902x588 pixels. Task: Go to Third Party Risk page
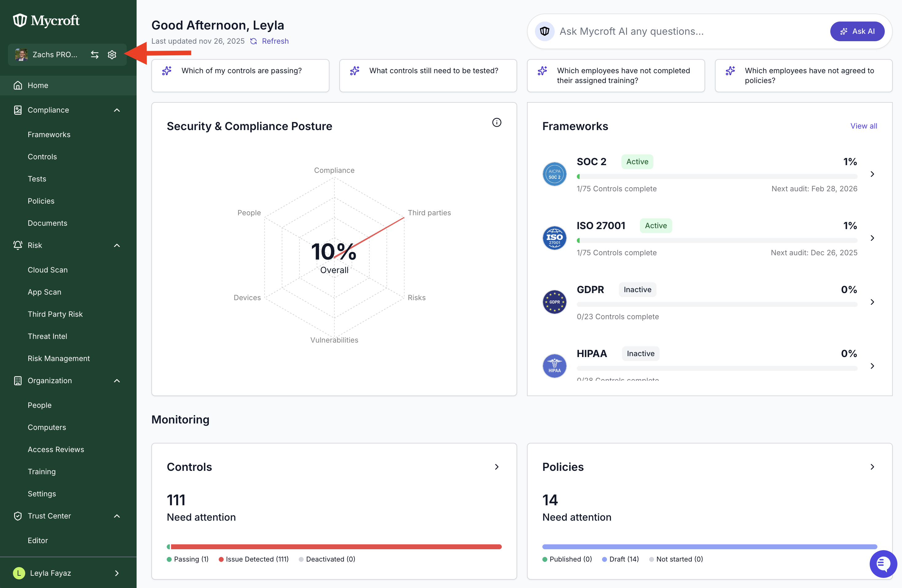tap(55, 314)
